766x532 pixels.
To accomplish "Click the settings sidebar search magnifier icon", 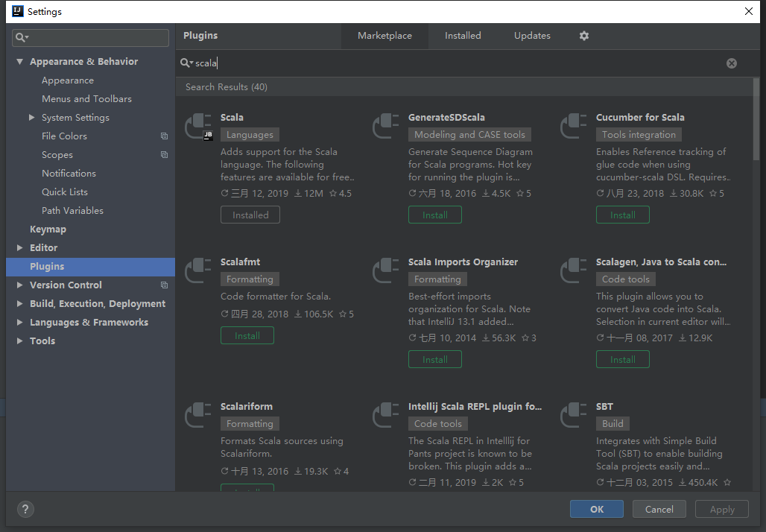I will [22, 37].
